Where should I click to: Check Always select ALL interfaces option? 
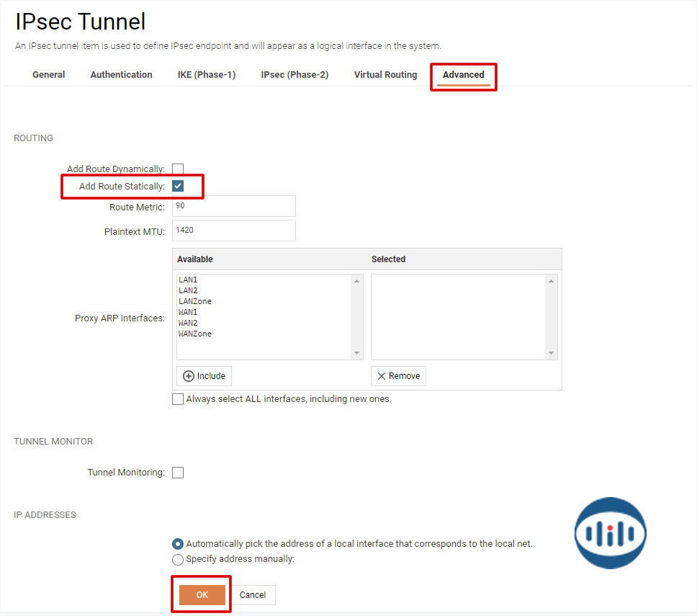pos(178,399)
